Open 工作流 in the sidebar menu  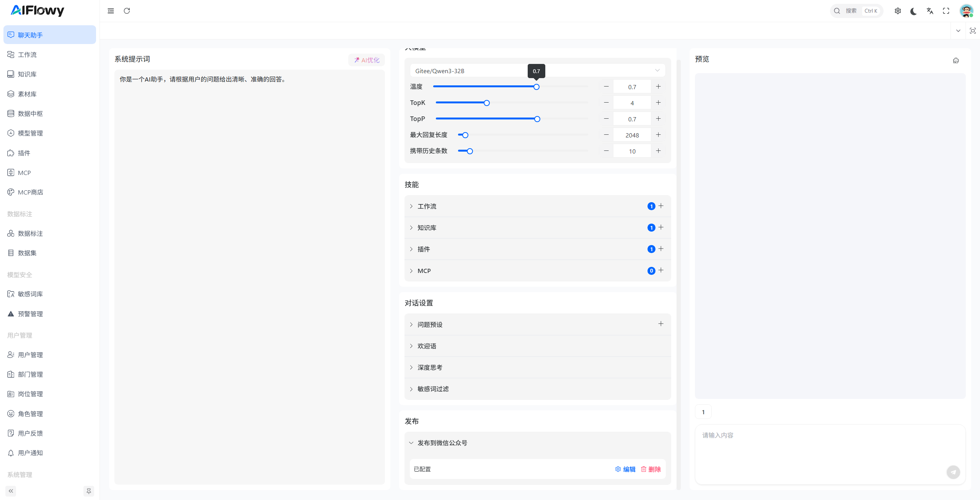pyautogui.click(x=27, y=55)
